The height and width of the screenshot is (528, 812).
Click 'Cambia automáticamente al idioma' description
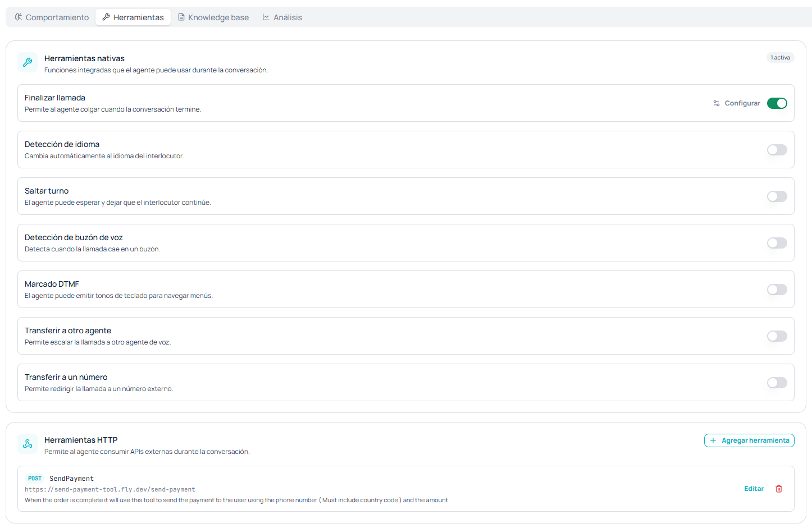(104, 156)
